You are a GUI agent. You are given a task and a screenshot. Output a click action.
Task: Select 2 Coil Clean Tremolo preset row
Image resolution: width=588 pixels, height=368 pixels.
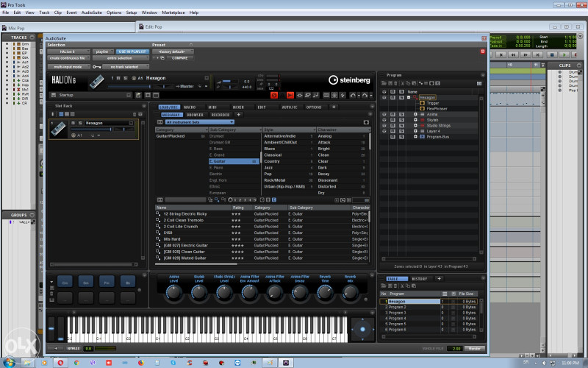262,220
